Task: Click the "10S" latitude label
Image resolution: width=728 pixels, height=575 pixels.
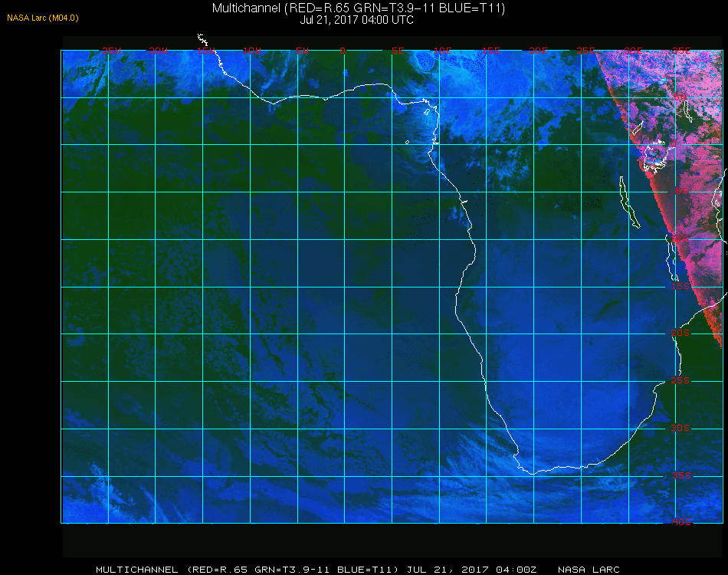Action: (679, 238)
